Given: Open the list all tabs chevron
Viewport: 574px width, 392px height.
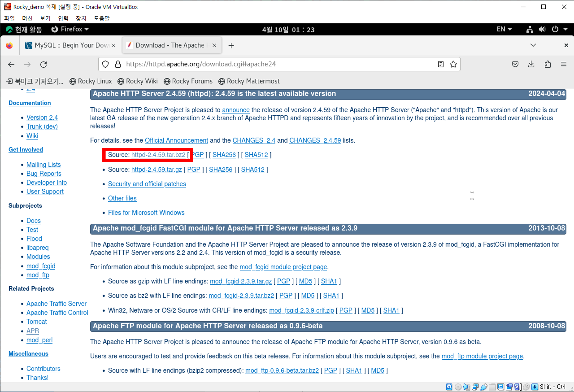Looking at the screenshot, I should pyautogui.click(x=533, y=45).
